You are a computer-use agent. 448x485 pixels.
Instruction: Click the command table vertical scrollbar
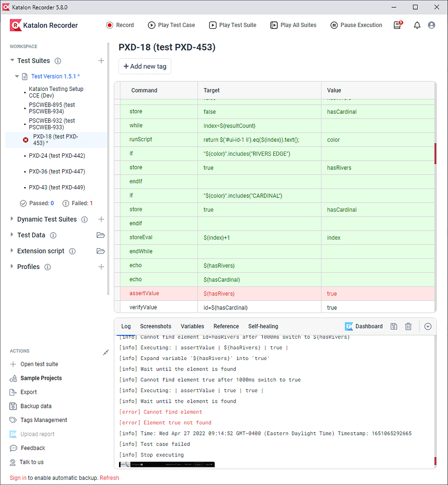coord(435,153)
